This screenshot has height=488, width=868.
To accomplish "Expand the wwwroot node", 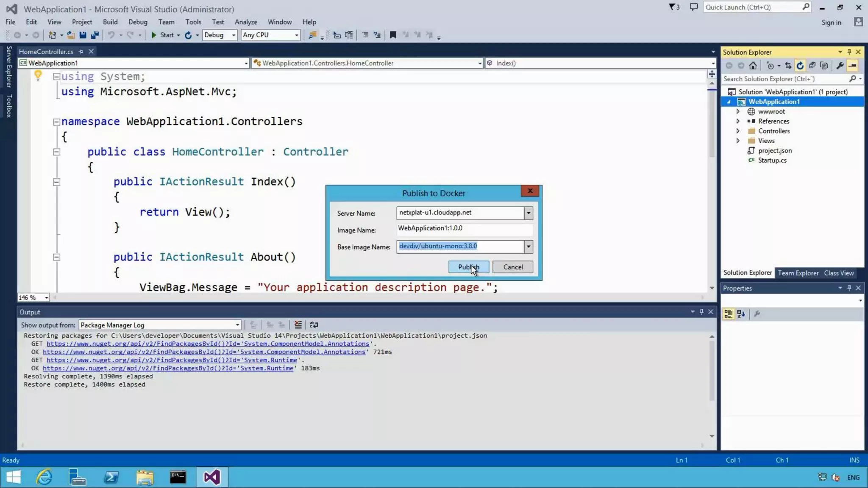I will point(738,111).
